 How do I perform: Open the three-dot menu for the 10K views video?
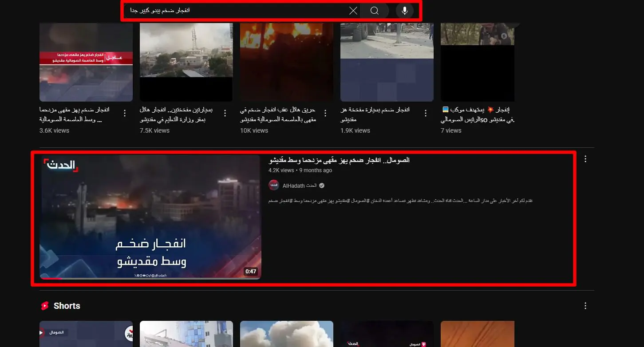[325, 113]
